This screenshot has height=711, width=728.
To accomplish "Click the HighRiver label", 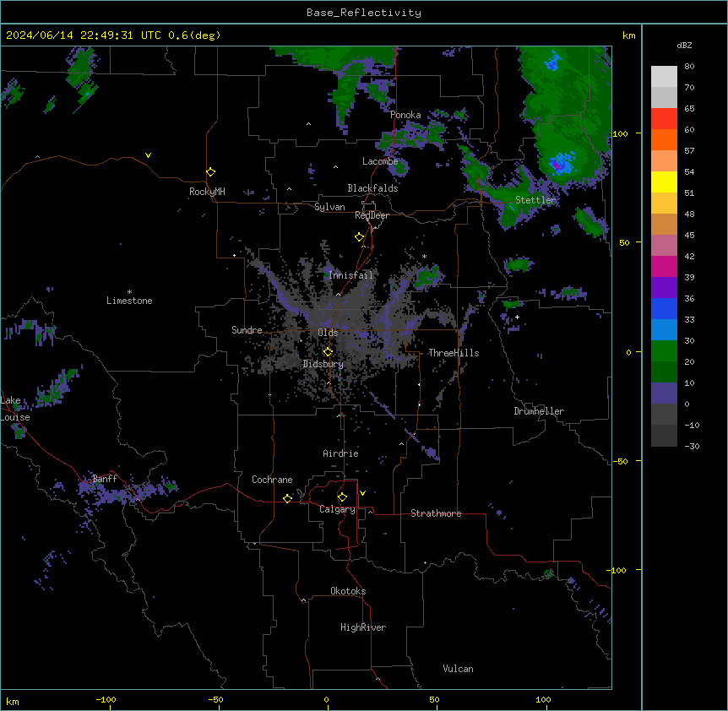I will tap(363, 627).
